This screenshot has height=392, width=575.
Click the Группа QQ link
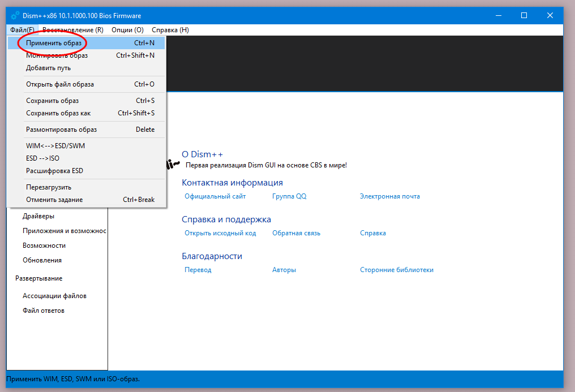tap(289, 196)
